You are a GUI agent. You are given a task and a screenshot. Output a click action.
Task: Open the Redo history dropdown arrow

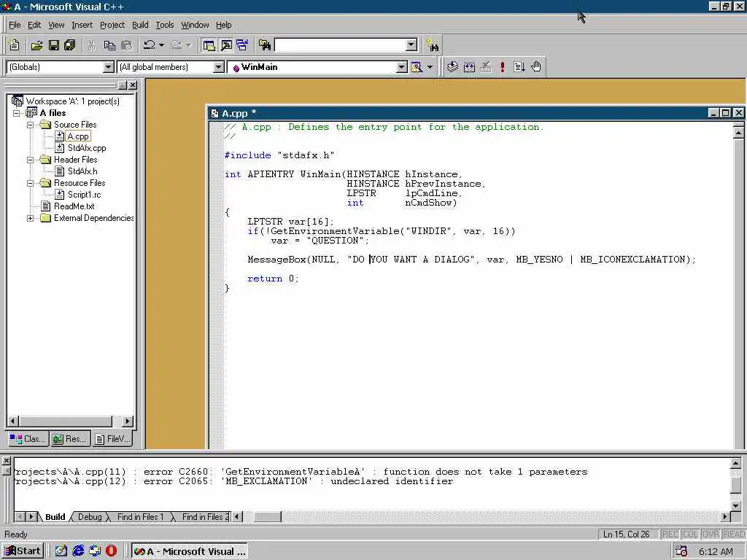(189, 45)
